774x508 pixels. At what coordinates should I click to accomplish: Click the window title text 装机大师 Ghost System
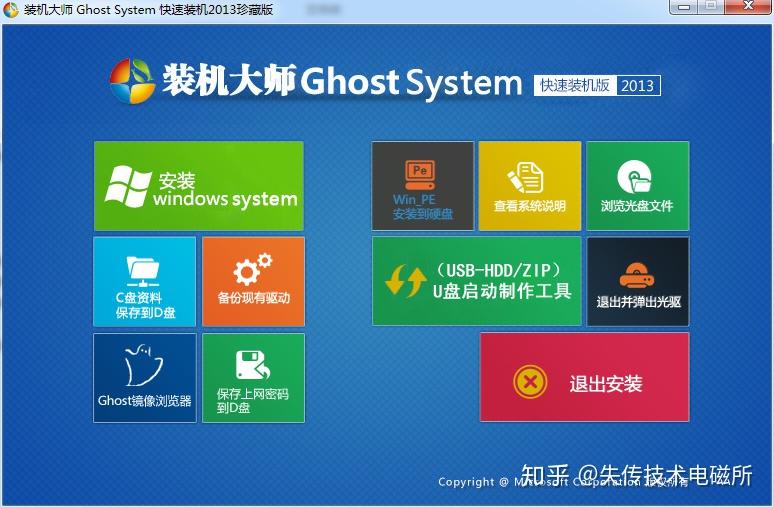point(148,10)
